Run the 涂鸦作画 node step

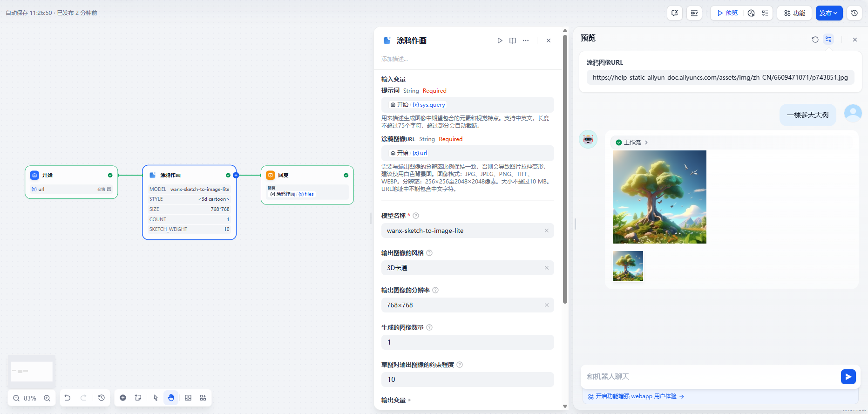[500, 41]
